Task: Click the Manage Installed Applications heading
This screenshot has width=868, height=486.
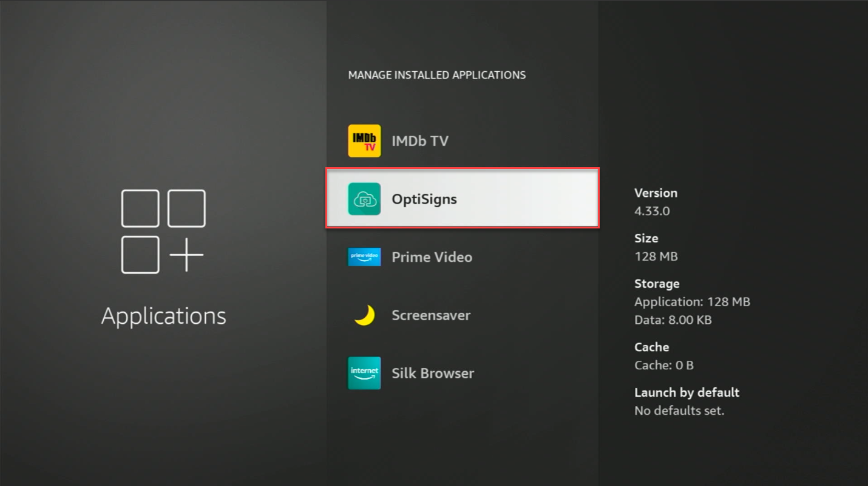Action: pos(436,75)
